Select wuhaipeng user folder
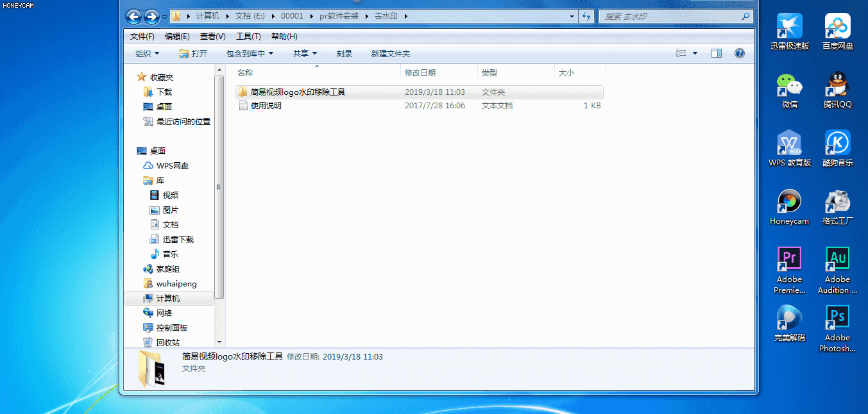The image size is (868, 414). 170,283
